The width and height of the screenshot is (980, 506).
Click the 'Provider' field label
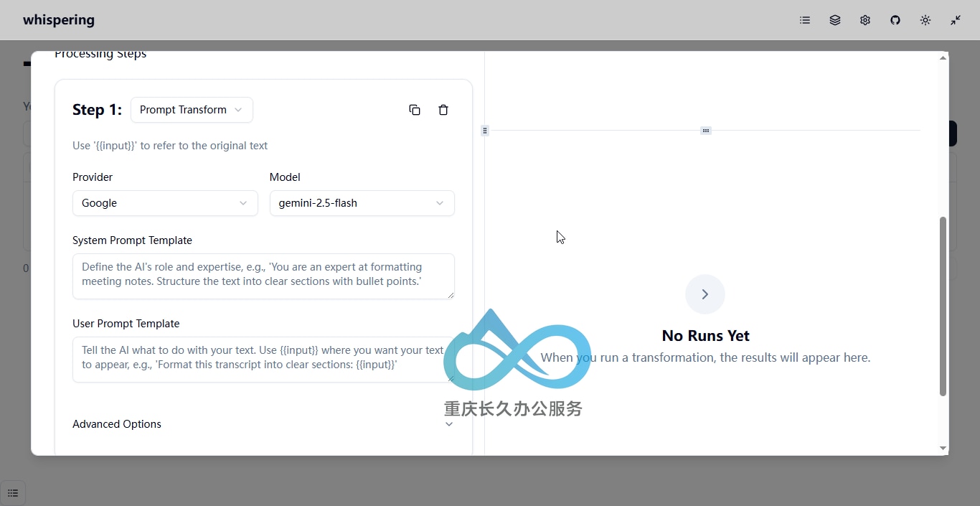tap(93, 177)
